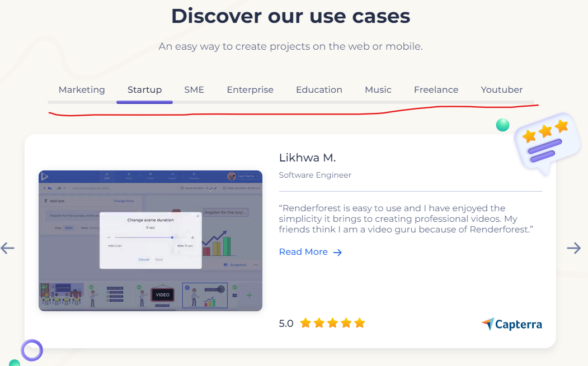Open the Read More link
The image size is (588, 366).
click(x=310, y=252)
